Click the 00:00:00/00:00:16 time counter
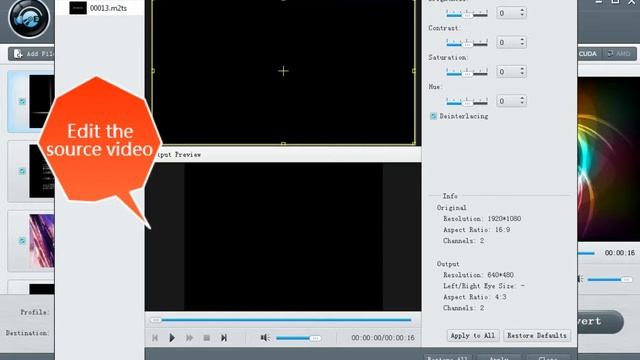 [x=383, y=338]
